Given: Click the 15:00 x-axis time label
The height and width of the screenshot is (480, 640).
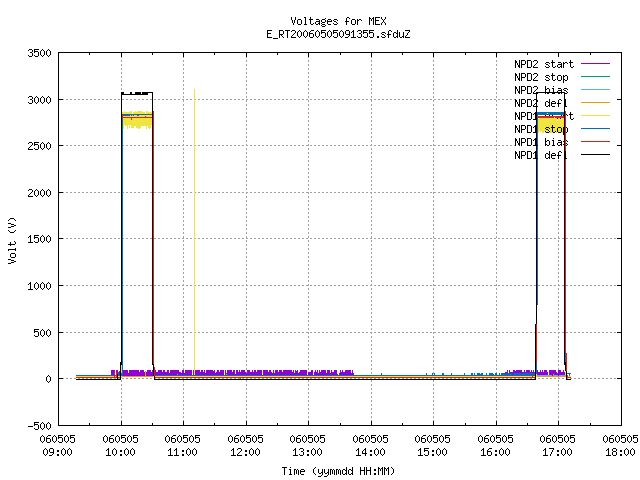Looking at the screenshot, I should coord(432,452).
